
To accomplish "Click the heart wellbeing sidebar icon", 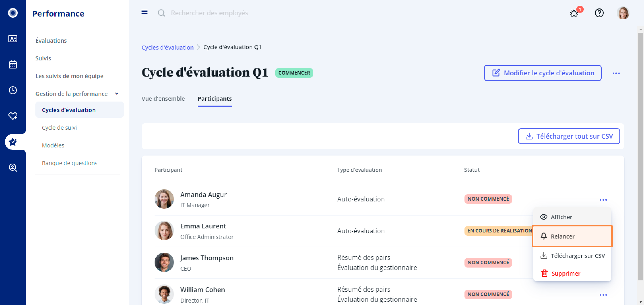I will pyautogui.click(x=13, y=116).
